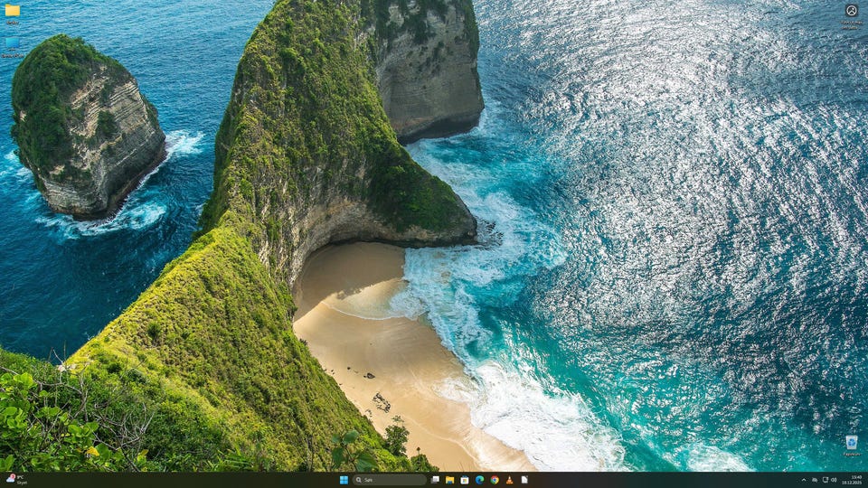868x488 pixels.
Task: Open the document app on the taskbar
Action: (x=524, y=480)
